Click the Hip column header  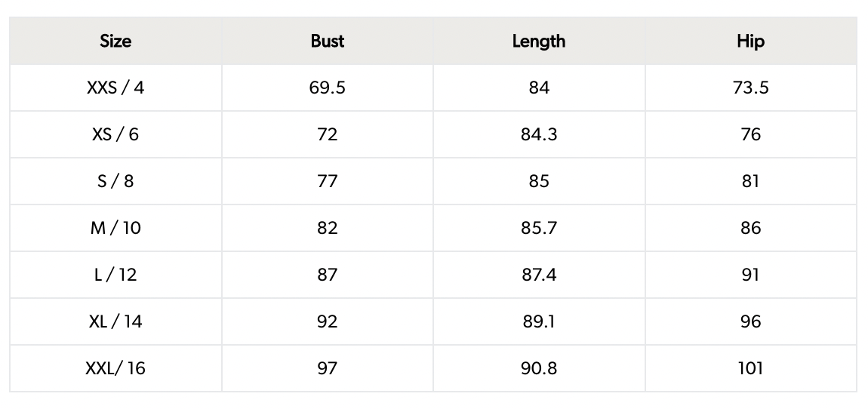coord(750,41)
